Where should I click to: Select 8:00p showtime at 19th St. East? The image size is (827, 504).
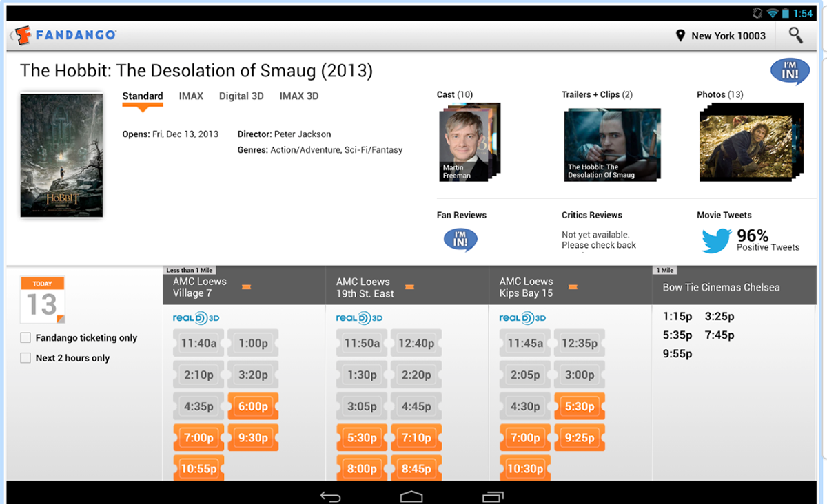[362, 468]
